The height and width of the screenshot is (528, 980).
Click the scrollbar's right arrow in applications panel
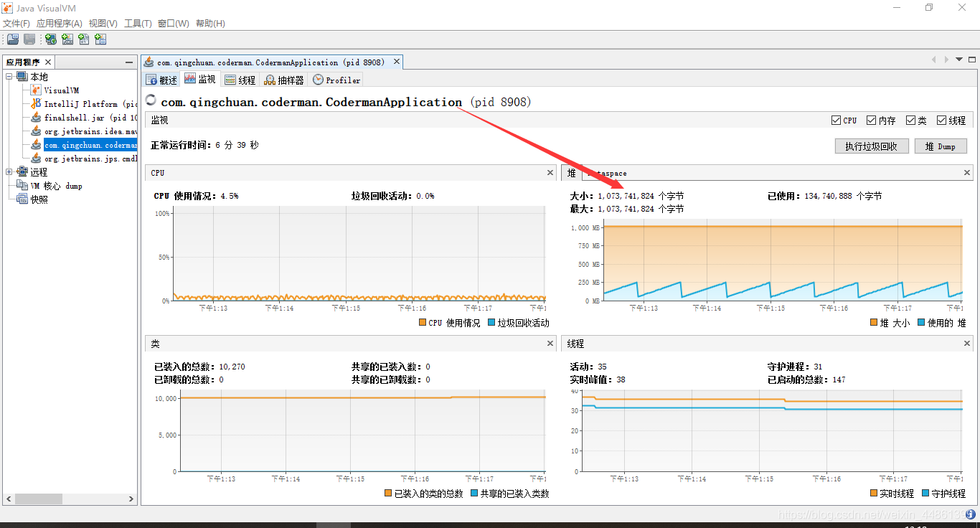point(131,499)
